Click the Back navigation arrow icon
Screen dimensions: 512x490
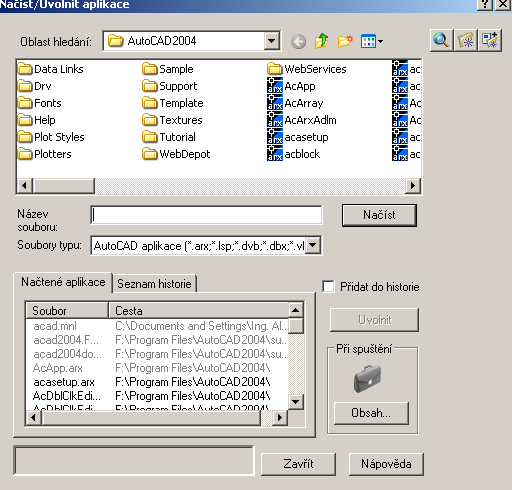click(x=298, y=42)
